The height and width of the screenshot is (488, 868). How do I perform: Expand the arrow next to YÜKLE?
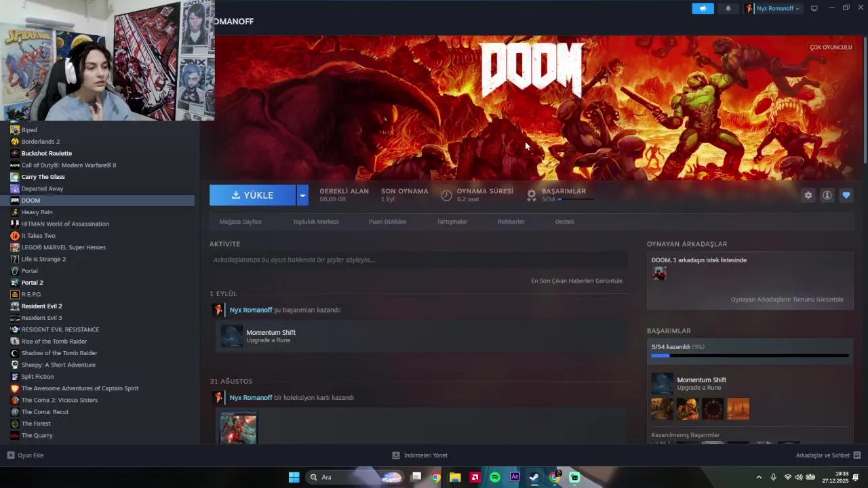302,195
